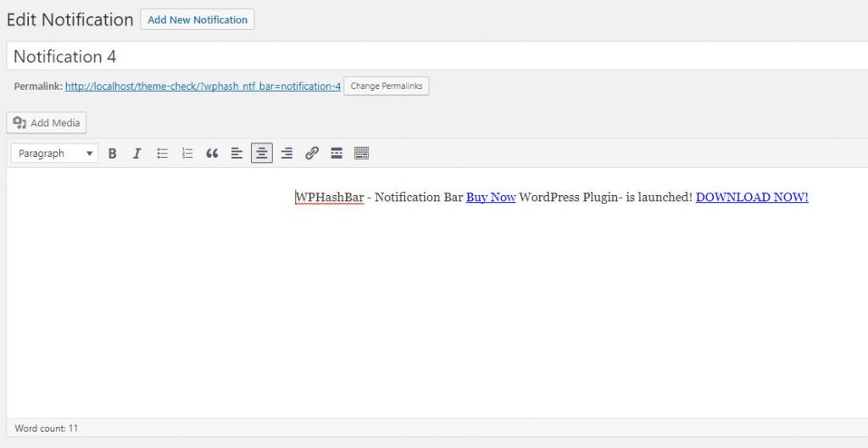Click the DOWNLOAD NOW! link in editor
This screenshot has height=448, width=868.
click(x=752, y=198)
